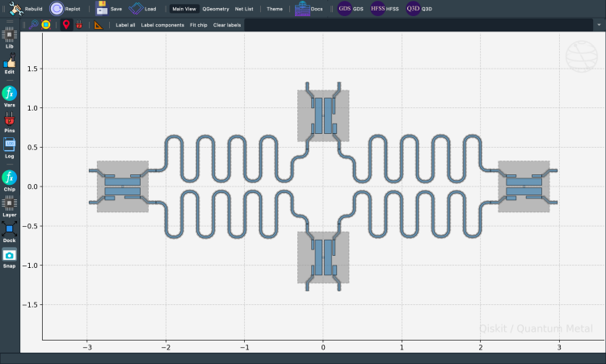Open the Docs help

pyautogui.click(x=309, y=9)
